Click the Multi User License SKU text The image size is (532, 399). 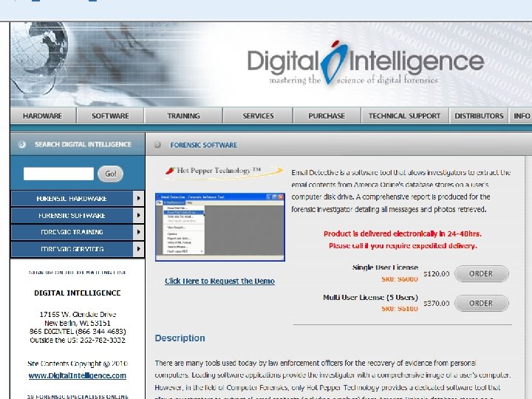400,309
